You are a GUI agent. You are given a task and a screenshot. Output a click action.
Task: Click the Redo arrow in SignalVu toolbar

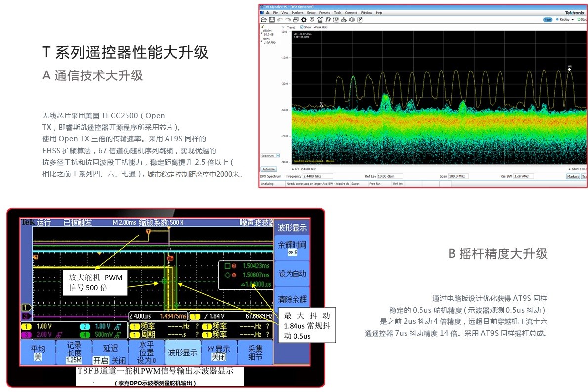click(x=288, y=20)
